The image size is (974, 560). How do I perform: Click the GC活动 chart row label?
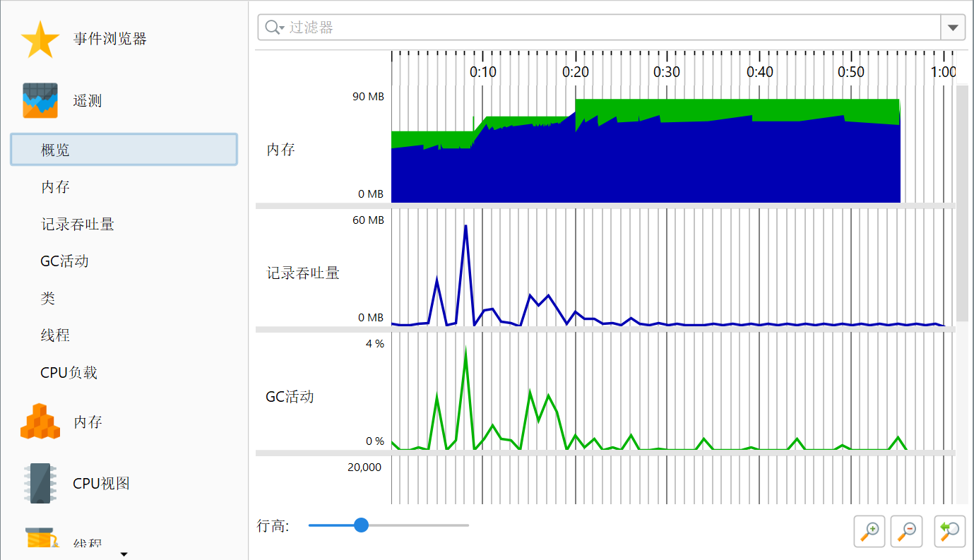tap(290, 397)
